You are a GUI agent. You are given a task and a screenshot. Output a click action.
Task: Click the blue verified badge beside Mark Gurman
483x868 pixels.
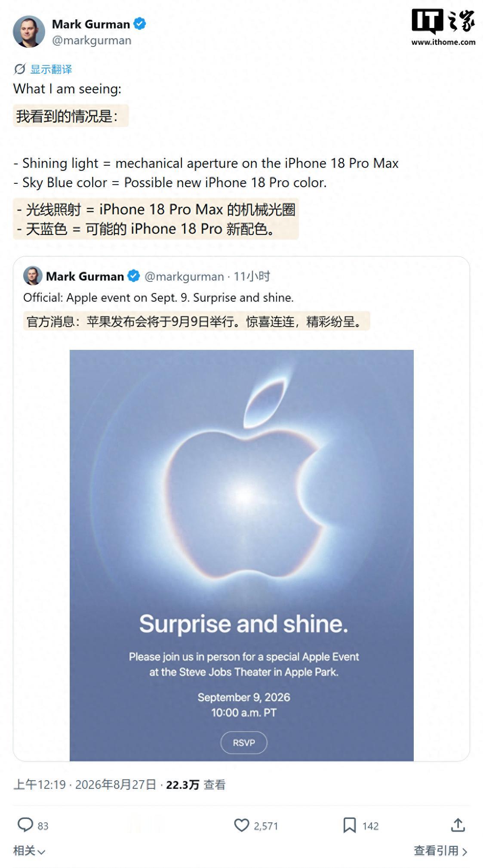click(140, 24)
